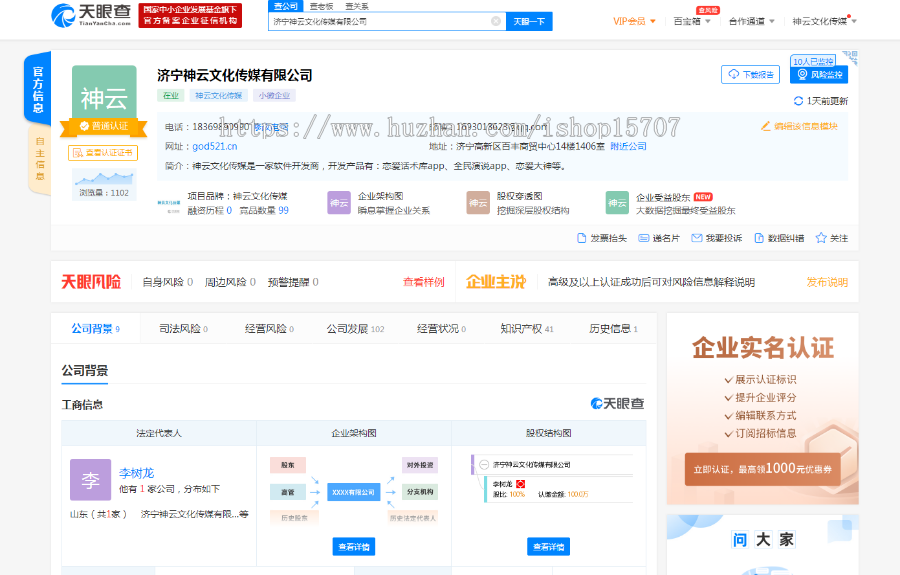Click the 神云文化传媒 tag
The height and width of the screenshot is (575, 900).
click(219, 95)
